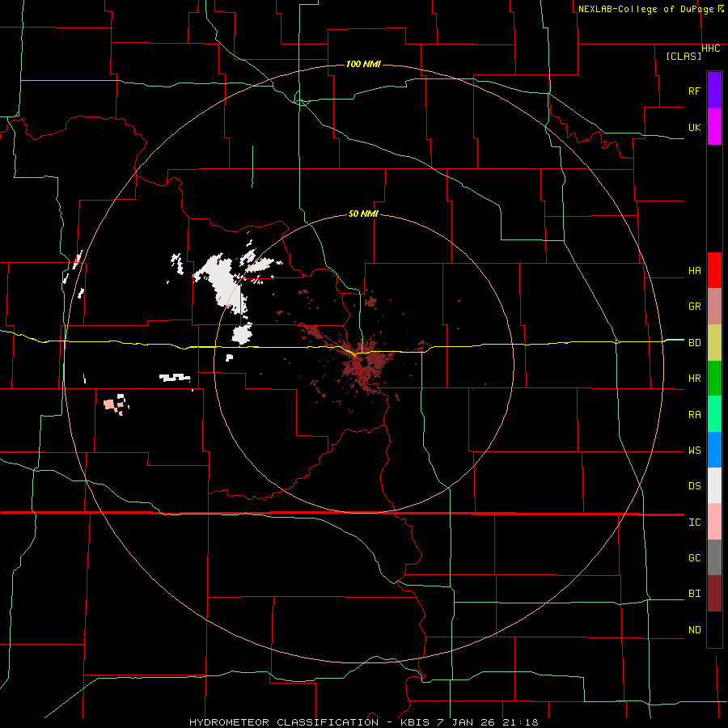Select the BD yellow legend block
Image resolution: width=728 pixels, height=728 pixels.
(x=714, y=342)
